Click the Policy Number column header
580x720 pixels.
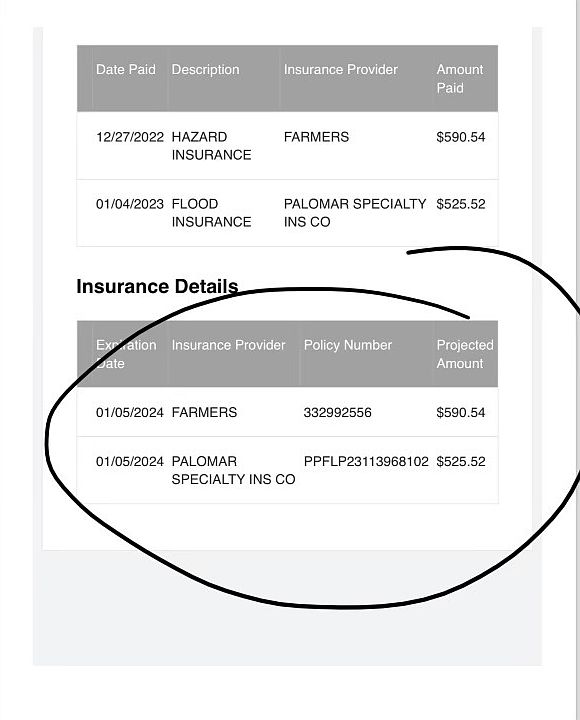point(348,345)
